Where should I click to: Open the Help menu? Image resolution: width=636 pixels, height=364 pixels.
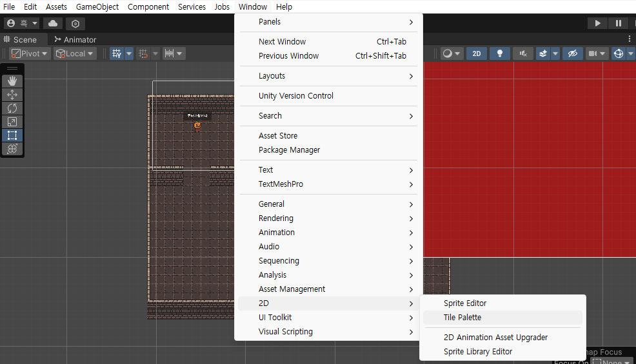point(284,7)
